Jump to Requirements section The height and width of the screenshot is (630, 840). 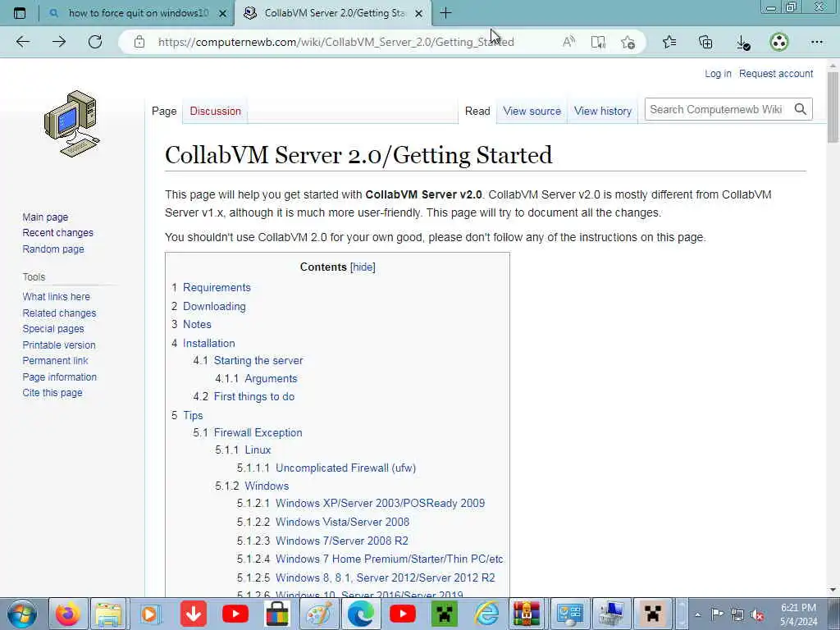217,287
